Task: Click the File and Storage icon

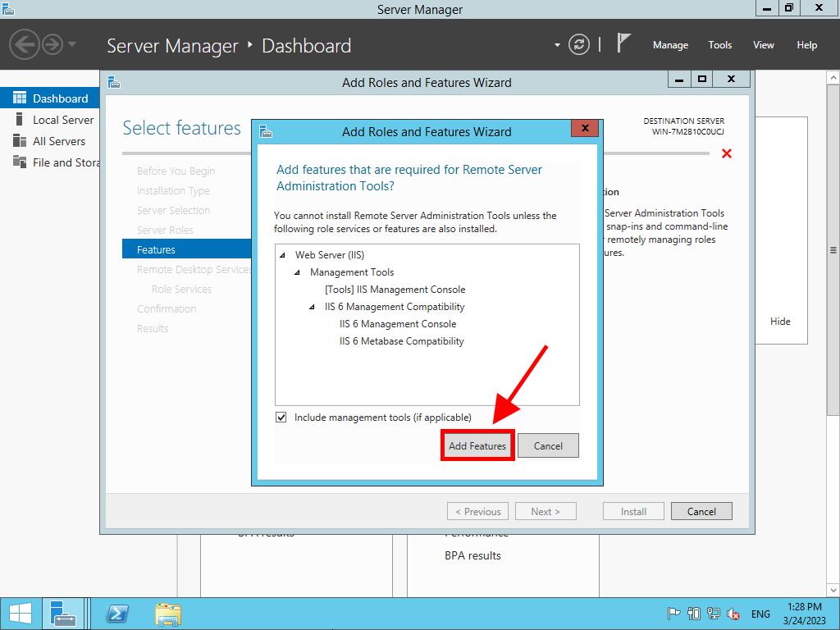Action: [20, 162]
